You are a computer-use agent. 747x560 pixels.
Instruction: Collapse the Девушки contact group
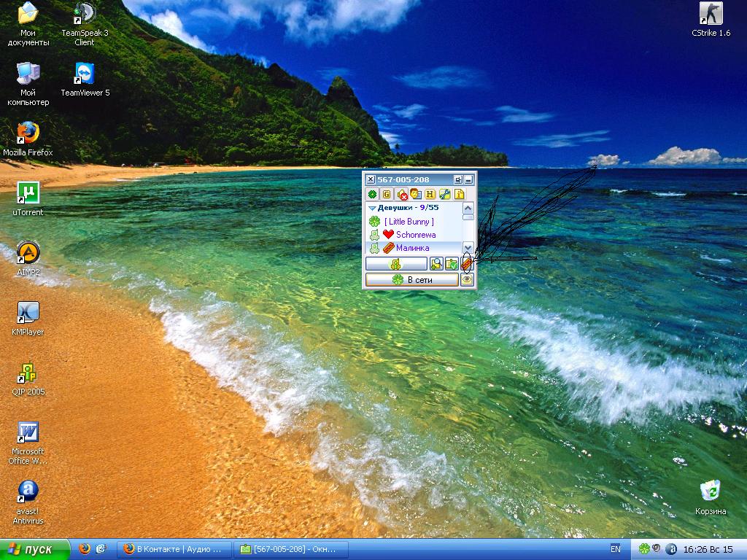pyautogui.click(x=372, y=208)
